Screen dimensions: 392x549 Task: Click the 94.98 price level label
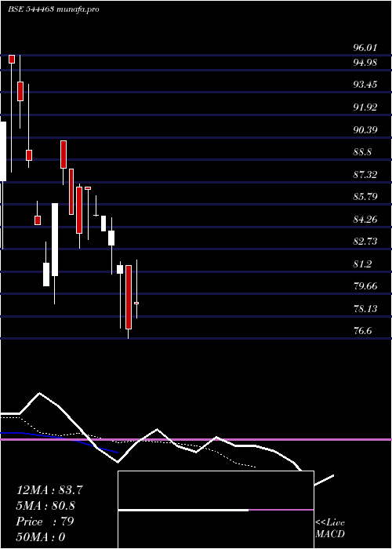coord(365,62)
